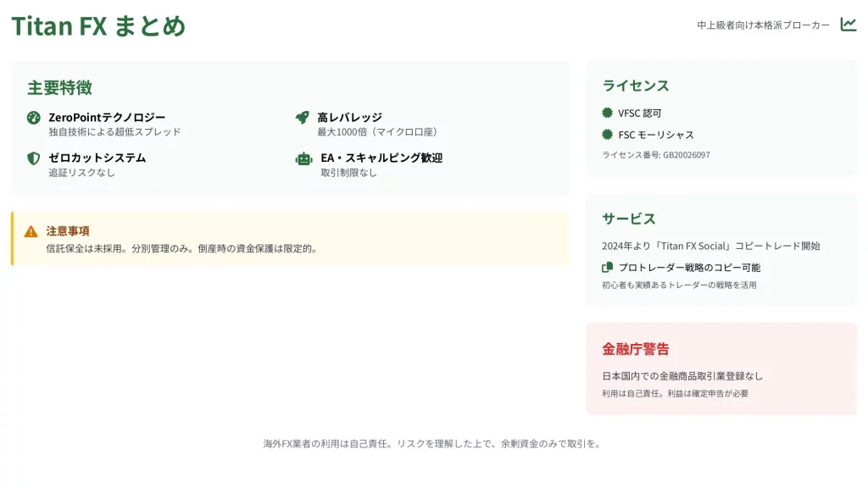Click the サービス card heading

coord(629,219)
